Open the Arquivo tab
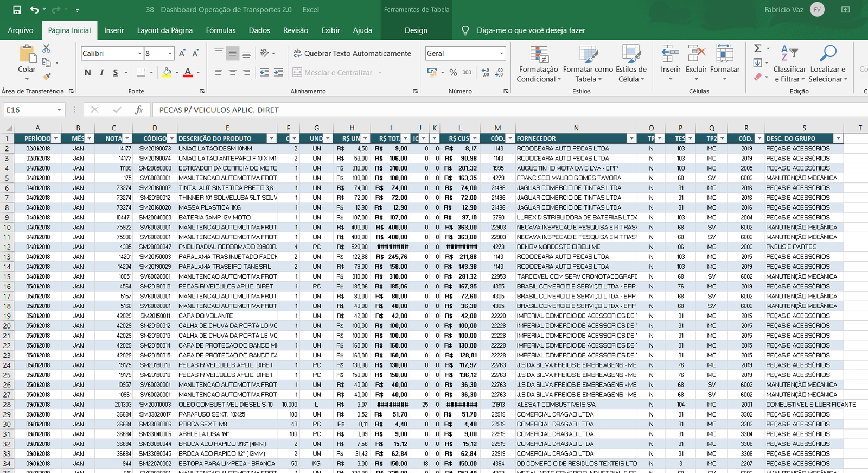Screen dimensions: 868x473 21,30
